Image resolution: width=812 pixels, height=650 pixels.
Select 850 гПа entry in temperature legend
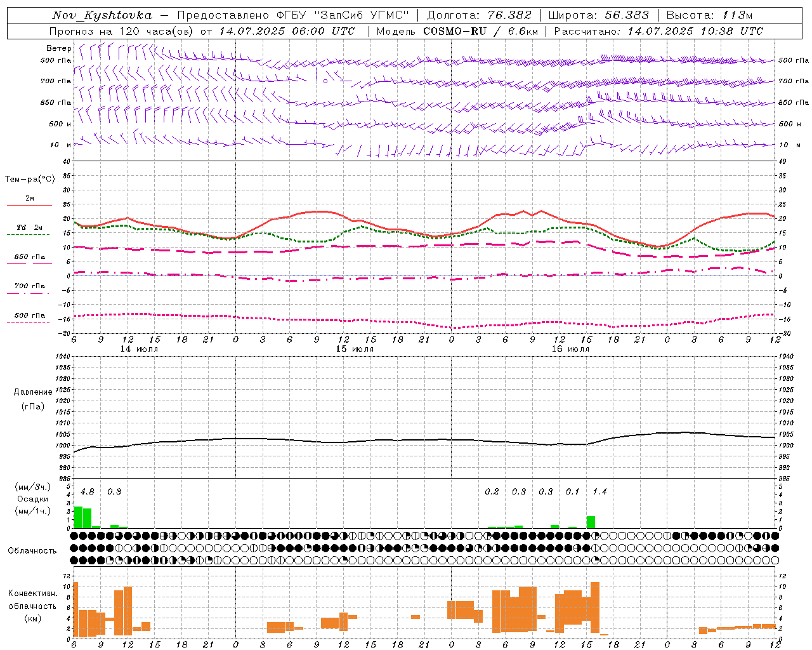point(30,257)
